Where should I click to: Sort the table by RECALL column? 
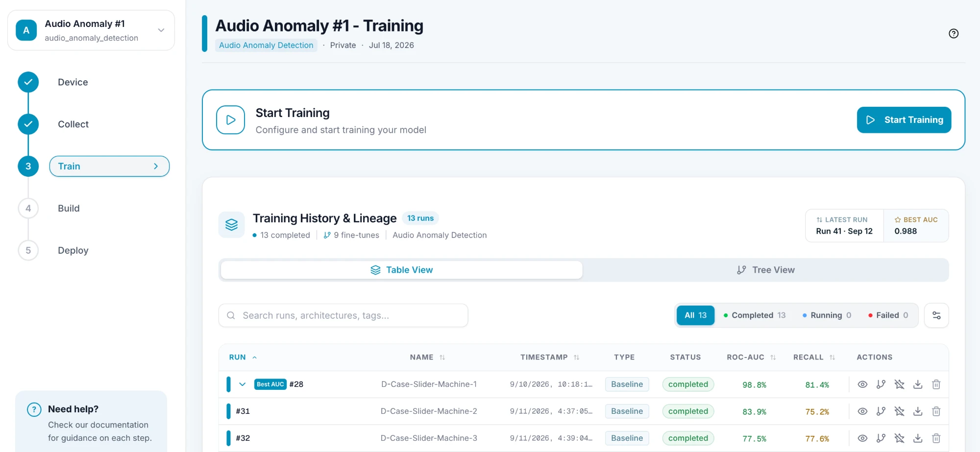click(x=814, y=357)
